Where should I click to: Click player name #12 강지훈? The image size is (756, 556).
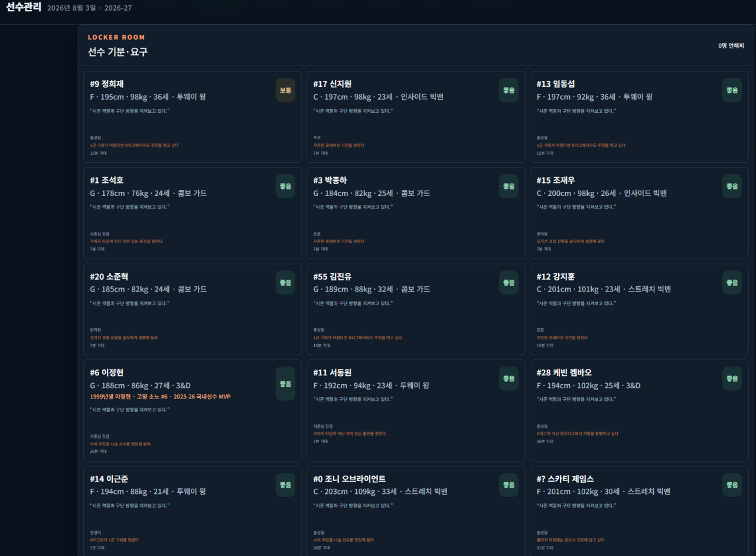pyautogui.click(x=556, y=276)
